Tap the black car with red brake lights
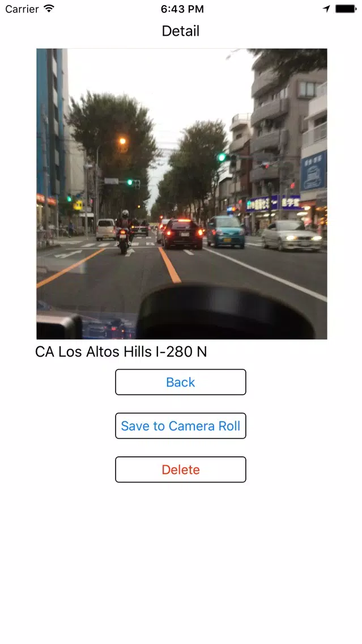362x644 pixels. [x=182, y=234]
